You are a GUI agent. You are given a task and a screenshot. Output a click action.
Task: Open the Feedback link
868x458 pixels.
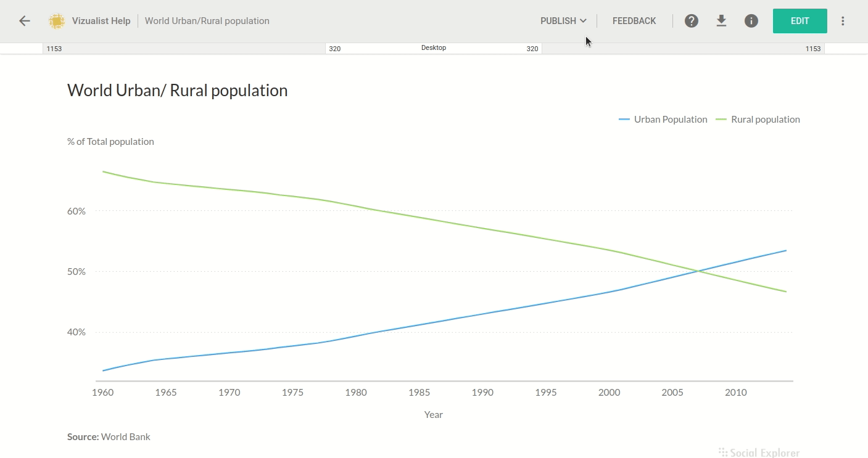coord(634,21)
